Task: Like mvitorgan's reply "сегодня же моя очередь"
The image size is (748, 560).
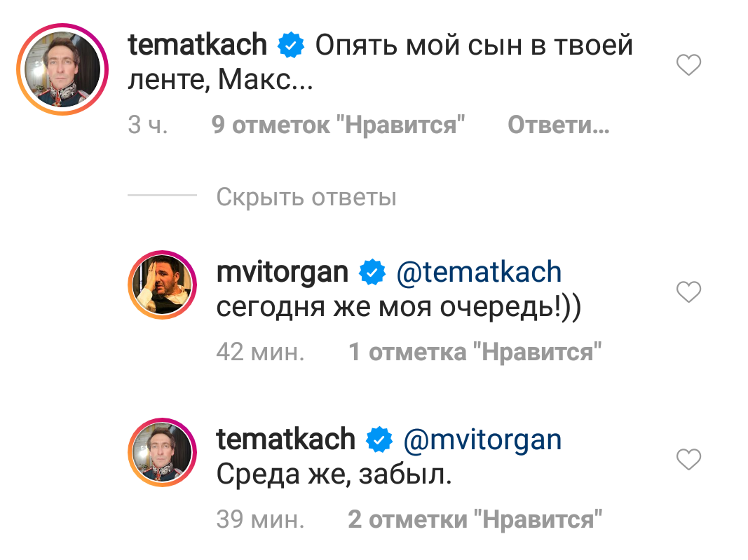Action: [688, 292]
